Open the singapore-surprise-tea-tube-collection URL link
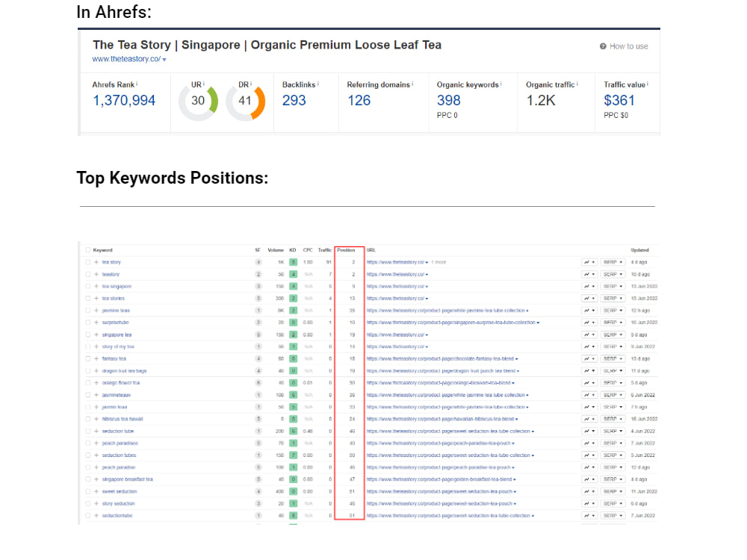This screenshot has height=560, width=747. coord(450,323)
